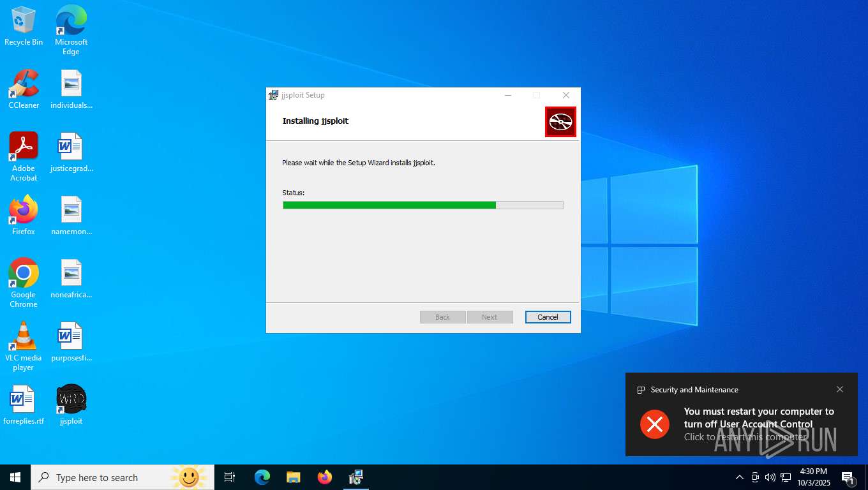Open the taskbar clock and date
This screenshot has height=490, width=868.
812,477
